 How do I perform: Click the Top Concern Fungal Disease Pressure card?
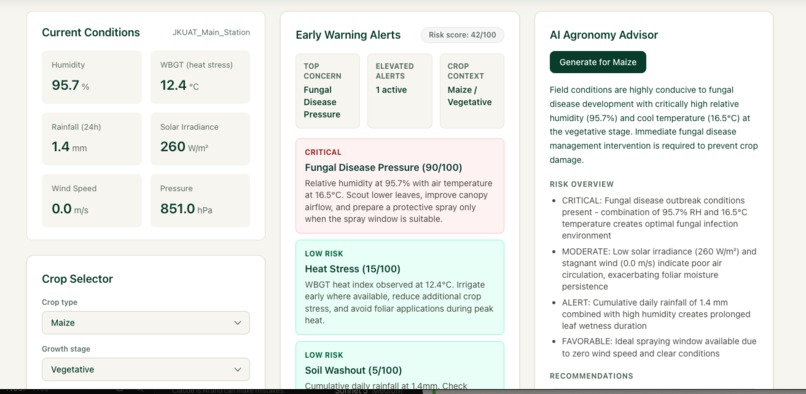click(x=327, y=91)
